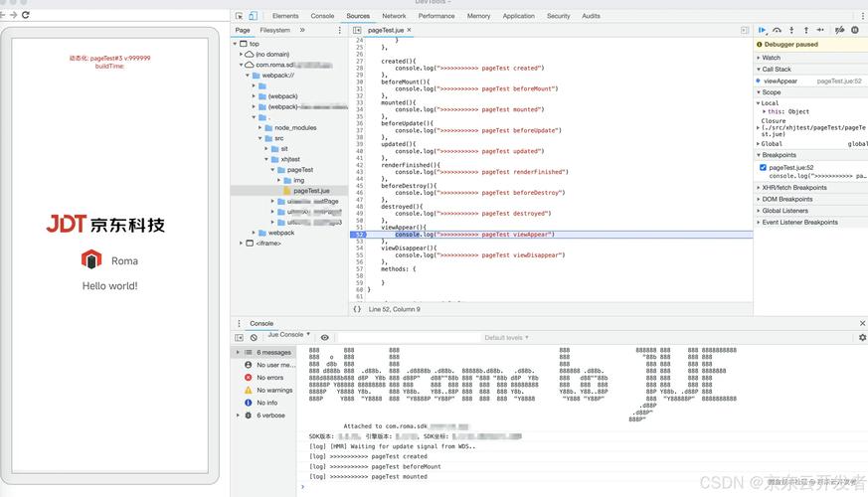Open the Jue Console context dropdown
The height and width of the screenshot is (497, 868).
coord(288,335)
